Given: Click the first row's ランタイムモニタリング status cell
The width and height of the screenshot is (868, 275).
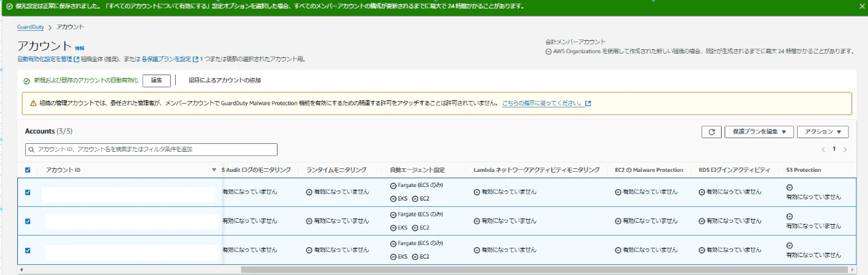Looking at the screenshot, I should click(338, 192).
